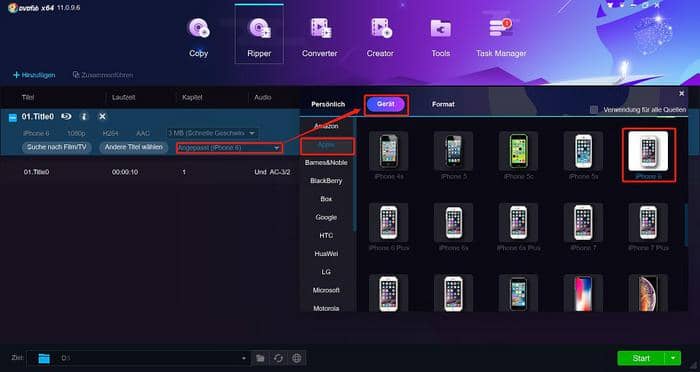The image size is (700, 372).
Task: Expand the Start button dropdown arrow
Action: [x=673, y=358]
